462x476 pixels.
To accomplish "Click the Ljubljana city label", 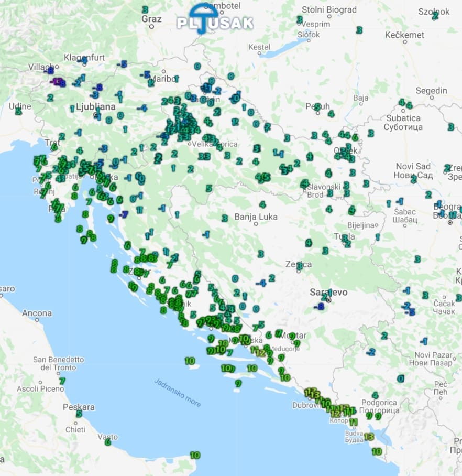I will click(96, 106).
